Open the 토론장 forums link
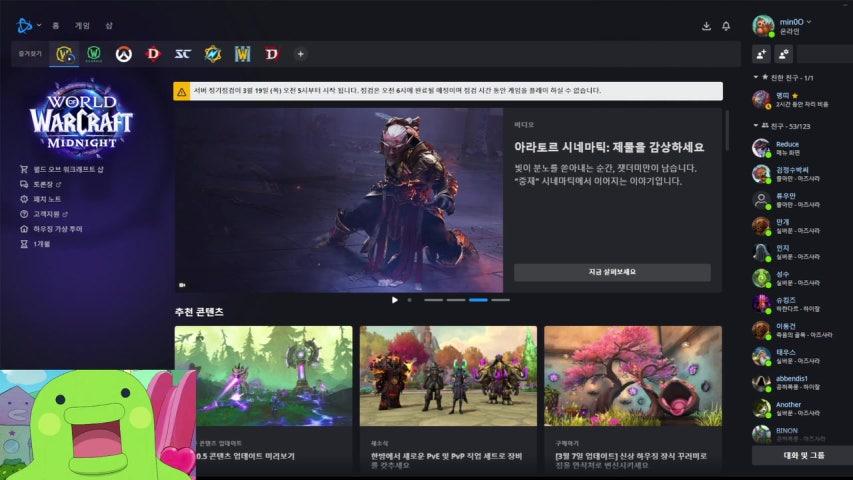The height and width of the screenshot is (480, 853). (41, 184)
